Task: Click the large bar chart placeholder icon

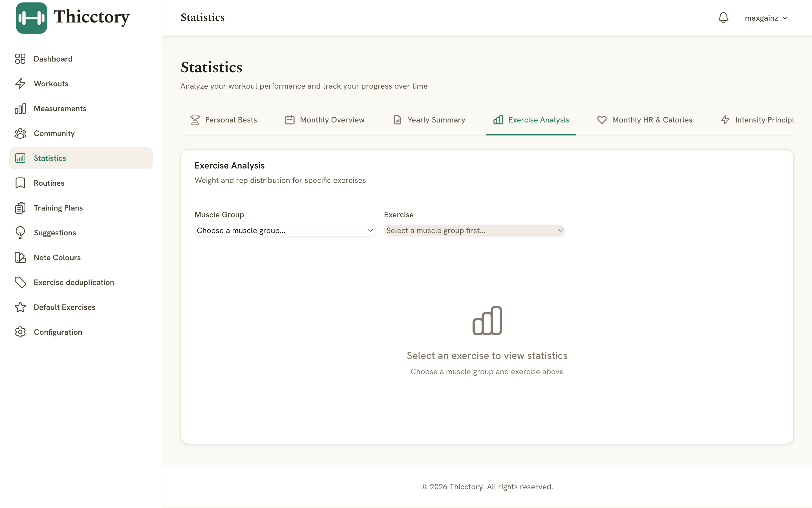Action: (x=487, y=321)
